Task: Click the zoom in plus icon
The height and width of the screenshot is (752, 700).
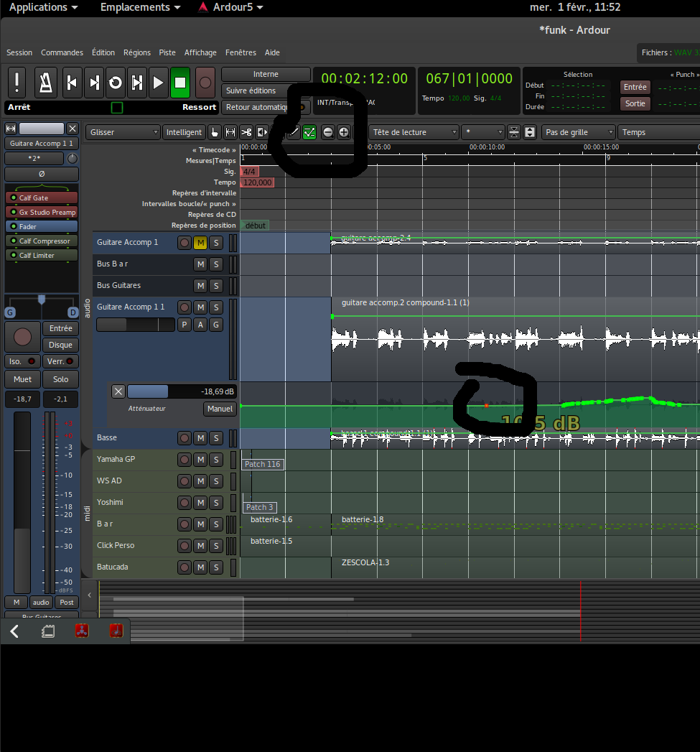Action: [344, 132]
